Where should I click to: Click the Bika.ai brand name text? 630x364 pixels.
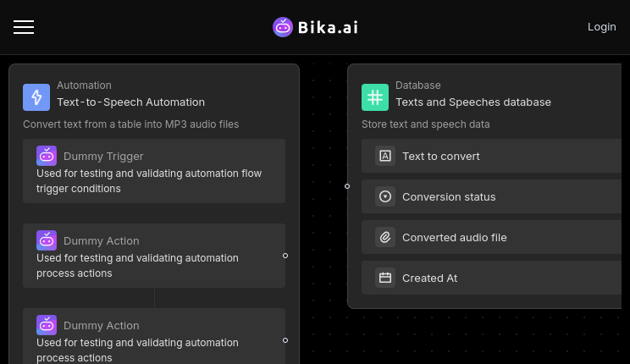[x=328, y=27]
